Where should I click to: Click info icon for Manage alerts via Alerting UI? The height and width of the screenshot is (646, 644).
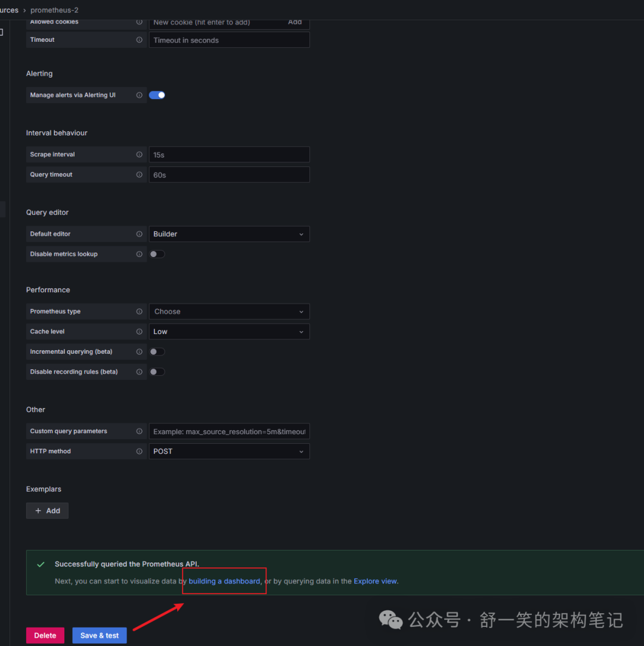pyautogui.click(x=139, y=95)
